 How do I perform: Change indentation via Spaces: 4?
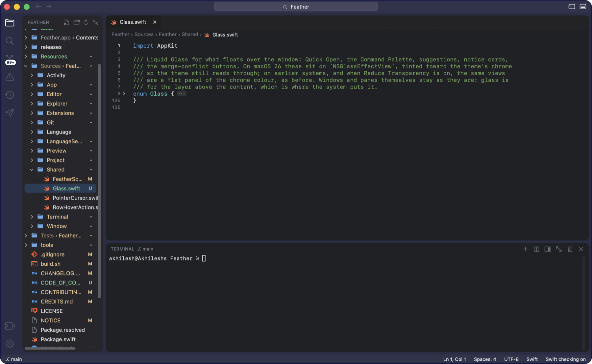485,359
